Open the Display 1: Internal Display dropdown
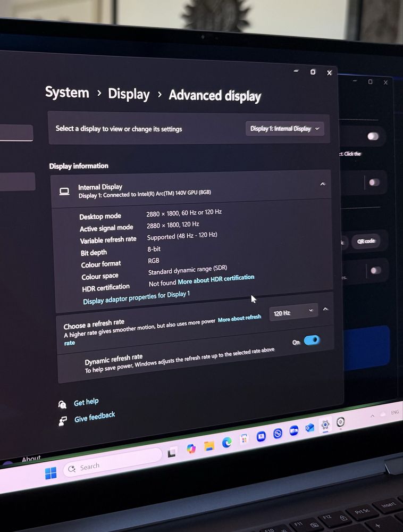The image size is (403, 532). [284, 129]
